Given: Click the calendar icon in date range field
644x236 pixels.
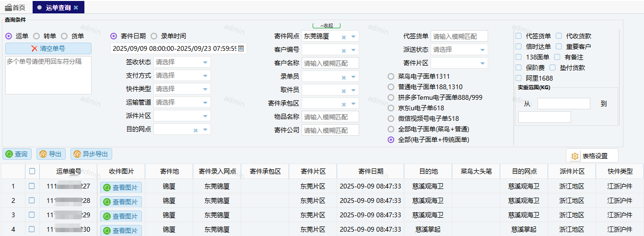Looking at the screenshot, I should (241, 48).
